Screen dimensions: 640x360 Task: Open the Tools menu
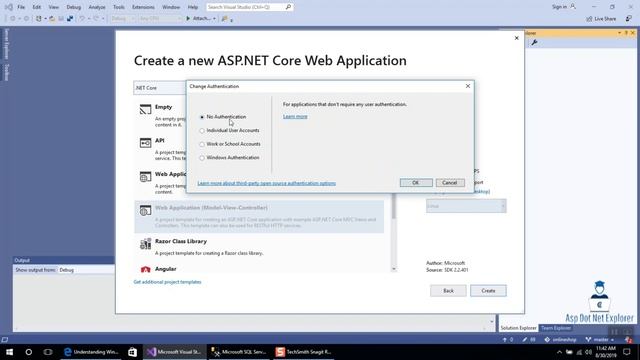pyautogui.click(x=119, y=7)
